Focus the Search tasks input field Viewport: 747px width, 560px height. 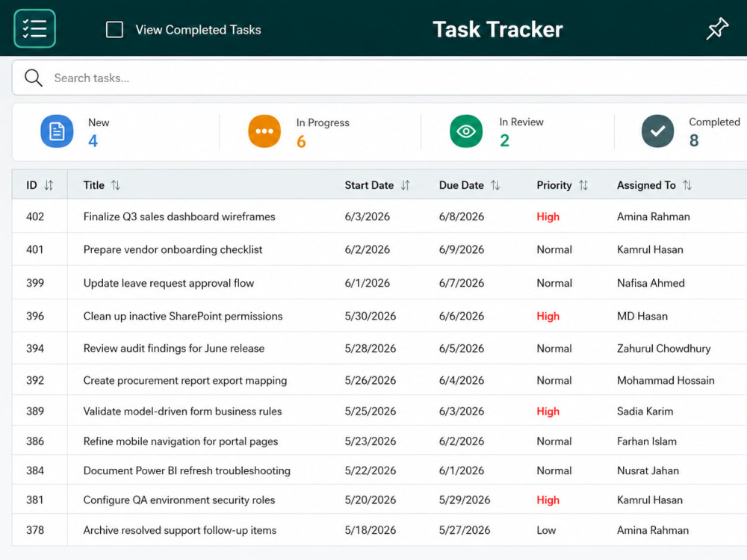[381, 78]
